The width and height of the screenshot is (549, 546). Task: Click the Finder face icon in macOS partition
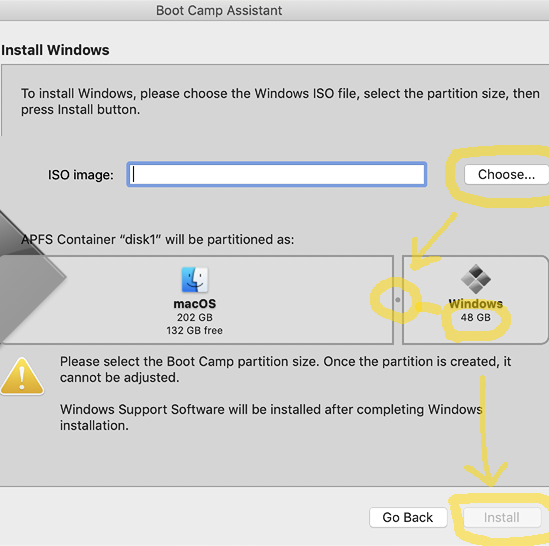195,279
